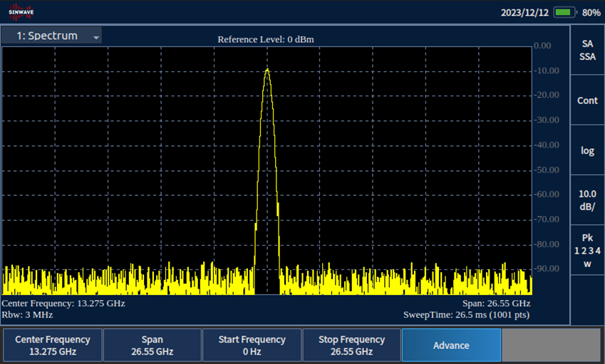Switch to the Advance tab
Screen dimensions: 605x364
point(451,345)
